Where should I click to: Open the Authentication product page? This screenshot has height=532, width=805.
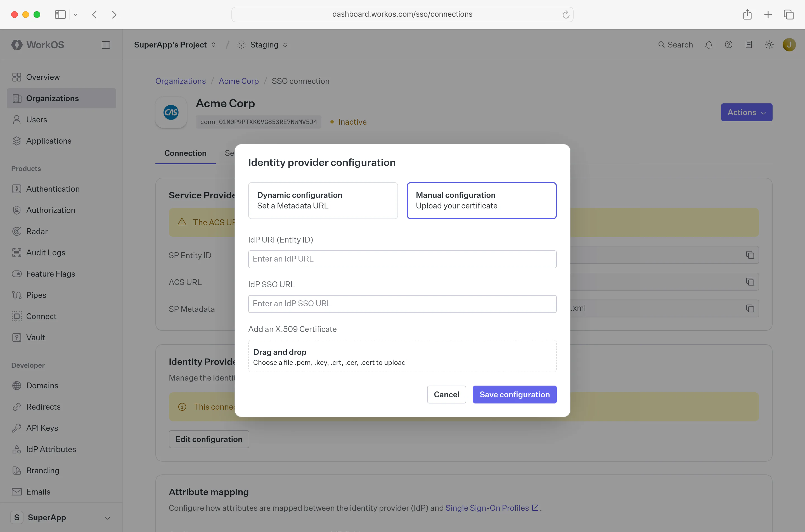point(61,189)
